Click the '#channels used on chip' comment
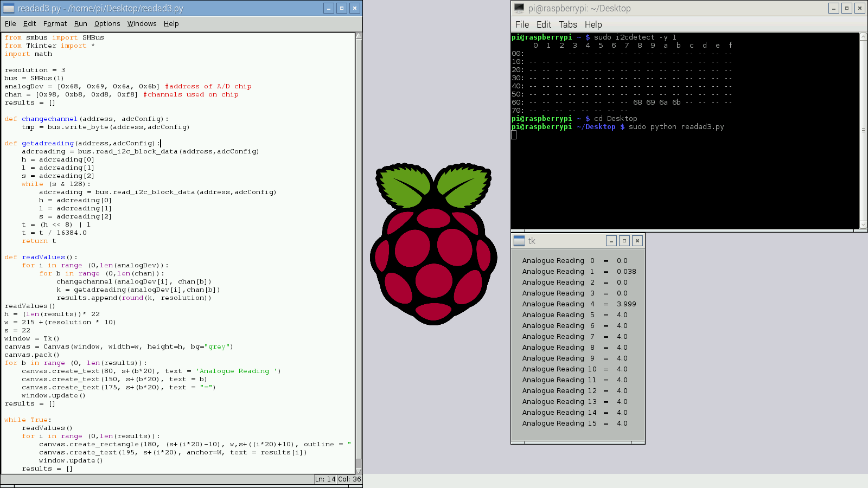This screenshot has height=488, width=868. (191, 94)
